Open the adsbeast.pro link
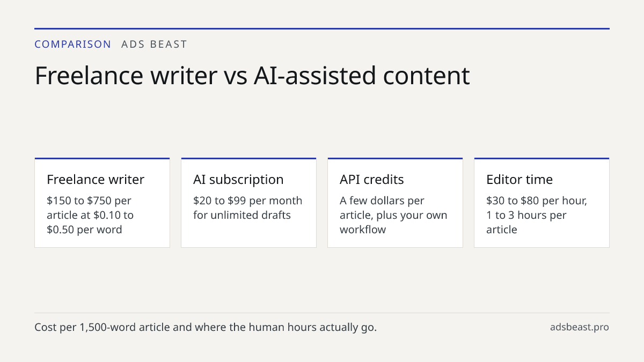The width and height of the screenshot is (644, 362). coord(580,327)
